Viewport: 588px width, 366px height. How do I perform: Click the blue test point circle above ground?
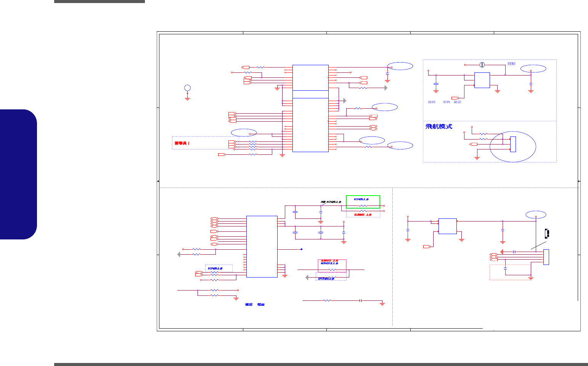pyautogui.click(x=187, y=88)
